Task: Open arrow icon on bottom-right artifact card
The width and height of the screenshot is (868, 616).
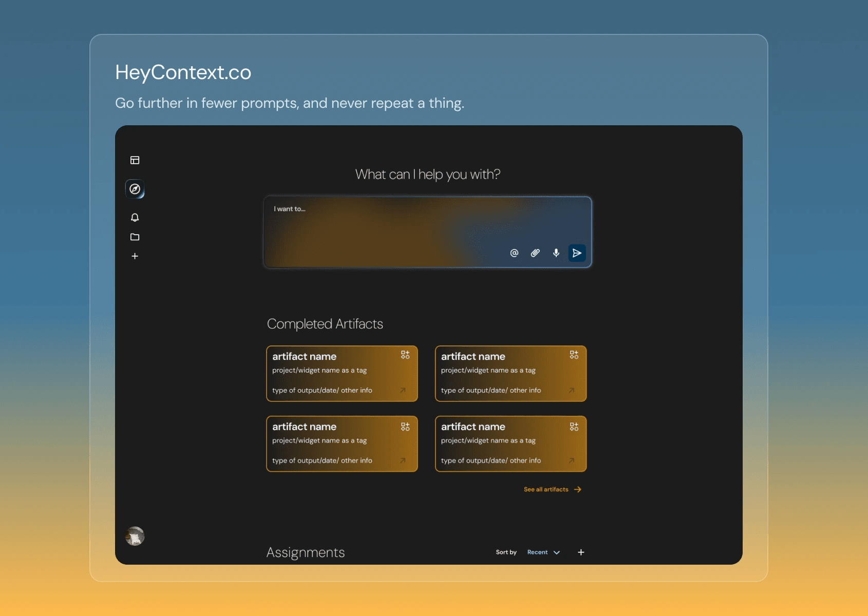Action: click(571, 460)
